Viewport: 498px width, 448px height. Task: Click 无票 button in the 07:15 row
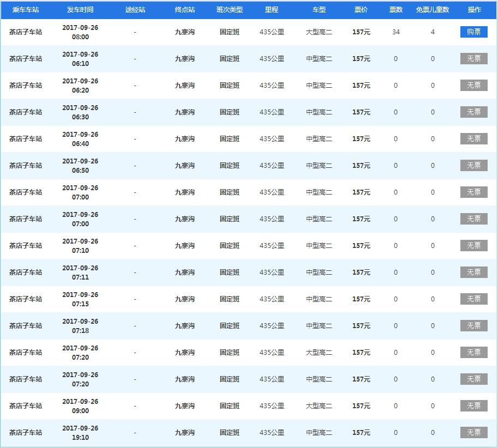(473, 299)
